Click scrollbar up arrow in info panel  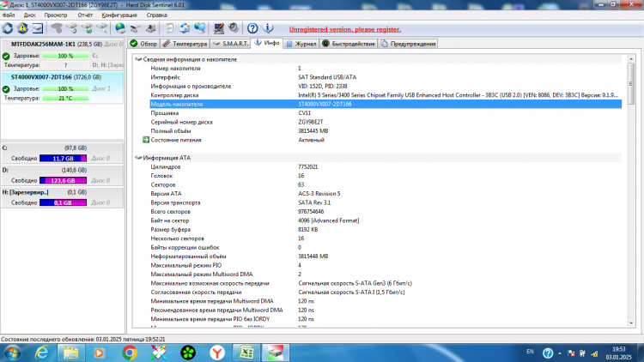pos(631,59)
